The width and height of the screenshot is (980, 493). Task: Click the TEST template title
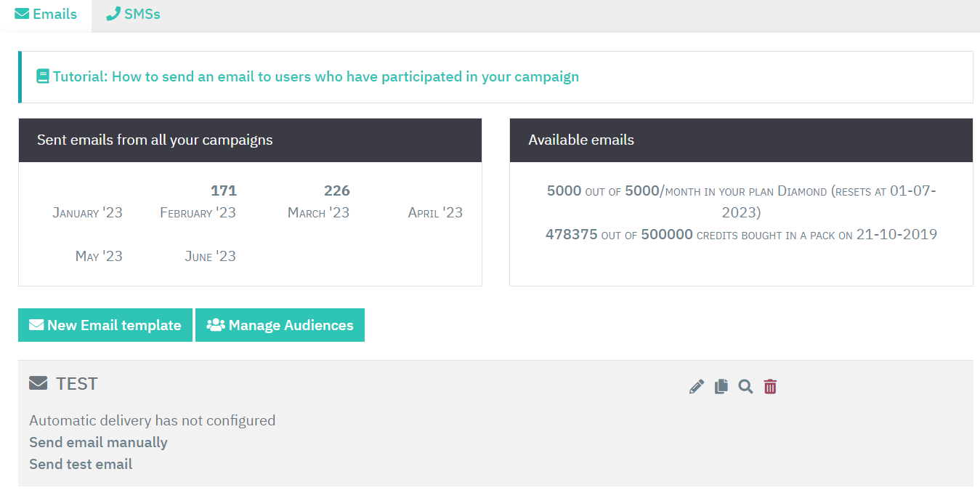click(x=76, y=383)
